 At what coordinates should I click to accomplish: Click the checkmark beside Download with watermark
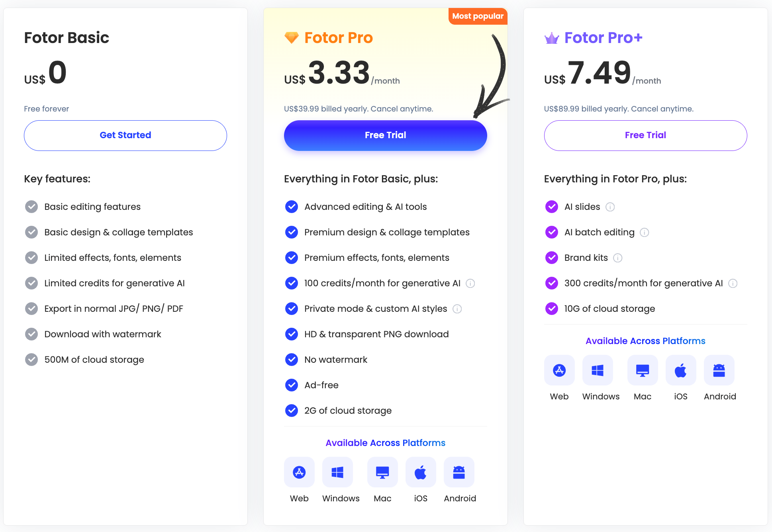tap(31, 334)
